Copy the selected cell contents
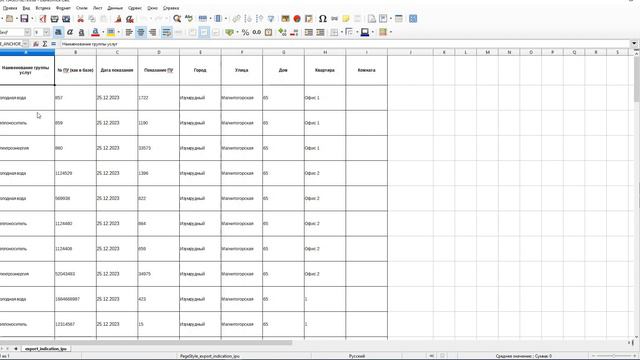 point(92,19)
